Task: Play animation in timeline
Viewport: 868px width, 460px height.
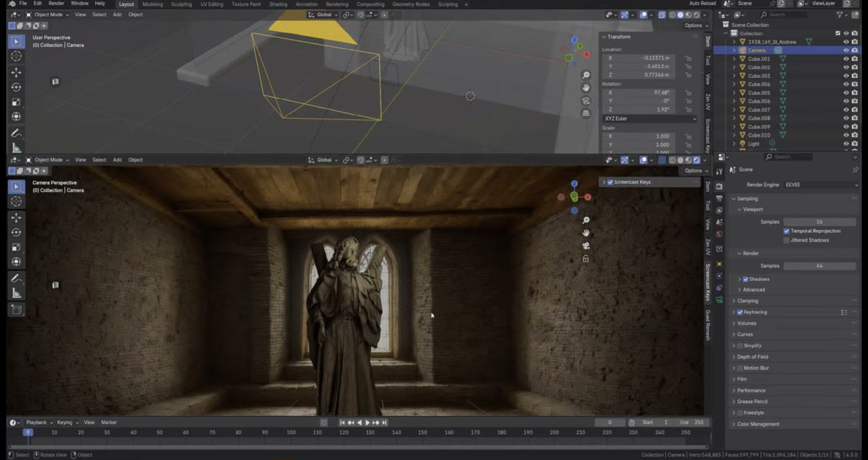Action: [x=368, y=423]
